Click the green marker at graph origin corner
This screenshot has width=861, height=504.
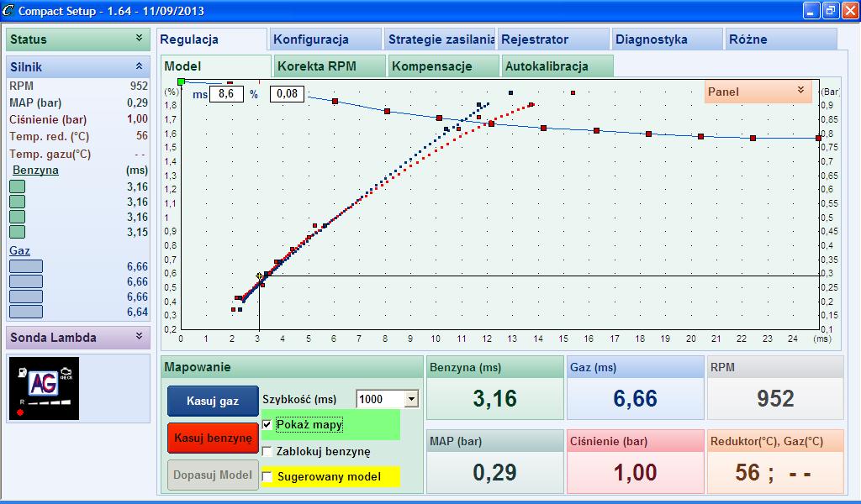coord(182,82)
